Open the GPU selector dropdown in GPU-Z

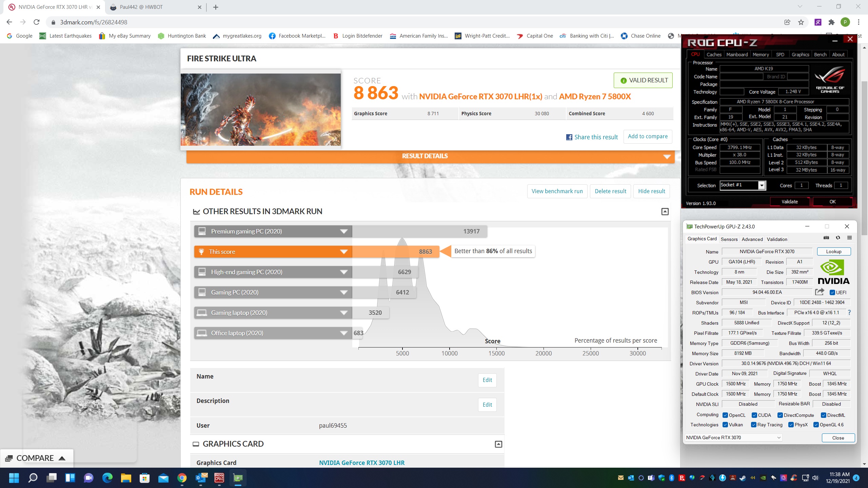(x=733, y=438)
